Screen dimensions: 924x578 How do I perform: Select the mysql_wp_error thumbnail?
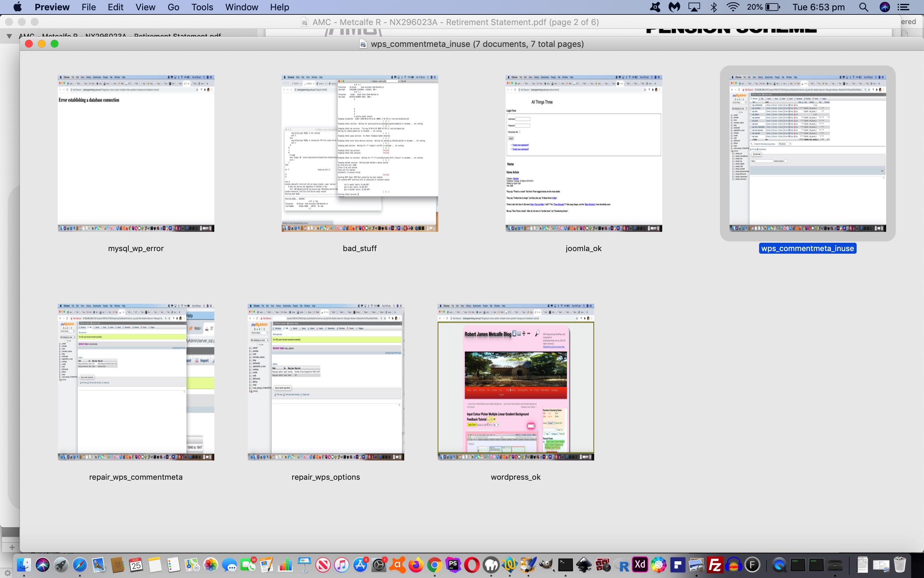pyautogui.click(x=136, y=153)
